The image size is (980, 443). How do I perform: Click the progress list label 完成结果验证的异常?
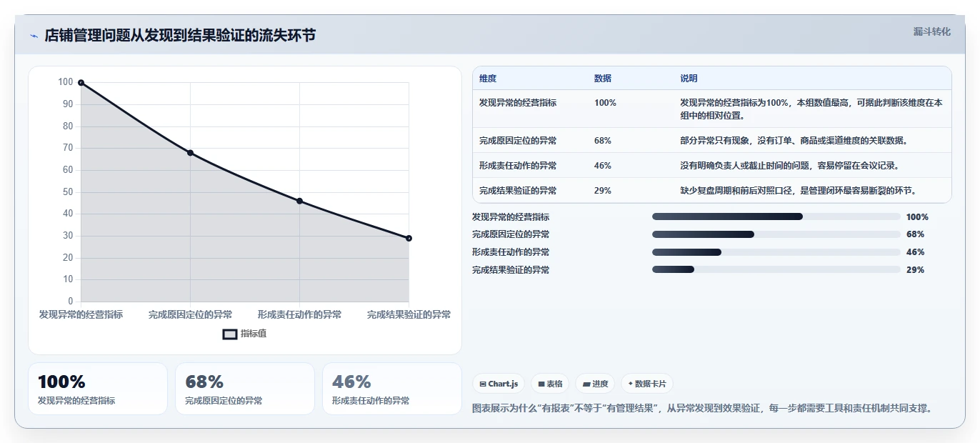tap(511, 269)
